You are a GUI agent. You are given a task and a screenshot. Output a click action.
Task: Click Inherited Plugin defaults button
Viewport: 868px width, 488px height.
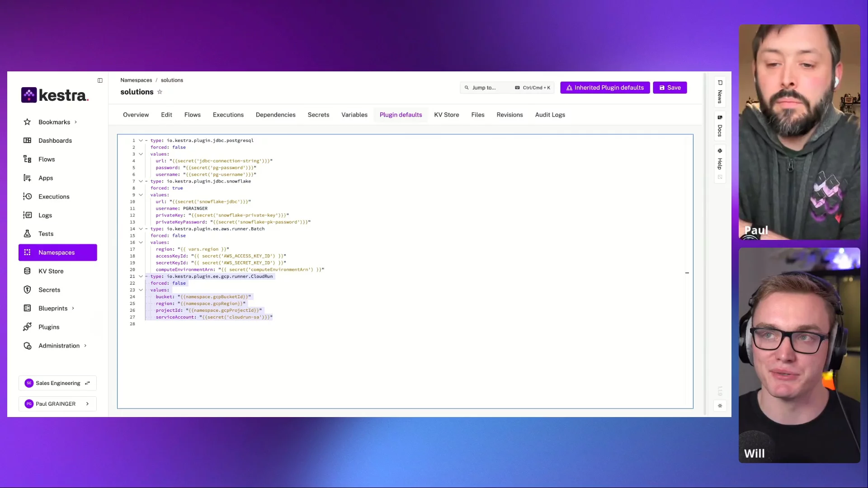click(604, 88)
